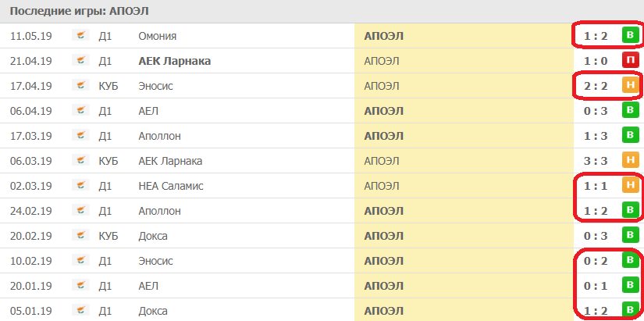Image resolution: width=644 pixels, height=321 pixels.
Task: Click orange draw badge for 17.04.19 Эносис match
Action: 629,86
